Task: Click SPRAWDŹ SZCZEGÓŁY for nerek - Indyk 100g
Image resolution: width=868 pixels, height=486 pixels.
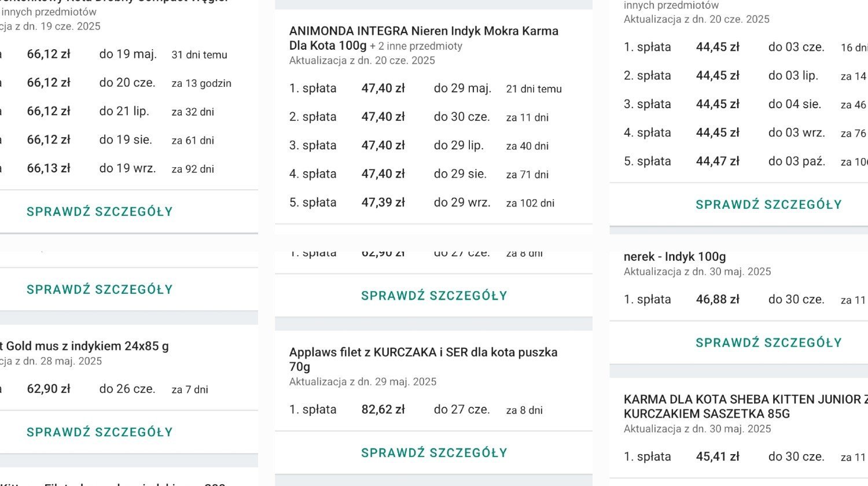Action: coord(768,343)
